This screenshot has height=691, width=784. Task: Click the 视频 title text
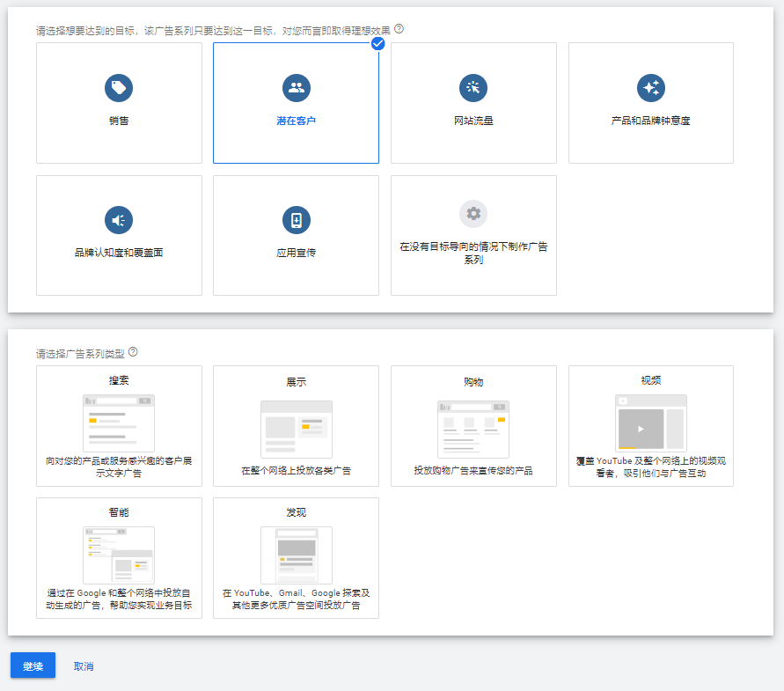tap(651, 380)
